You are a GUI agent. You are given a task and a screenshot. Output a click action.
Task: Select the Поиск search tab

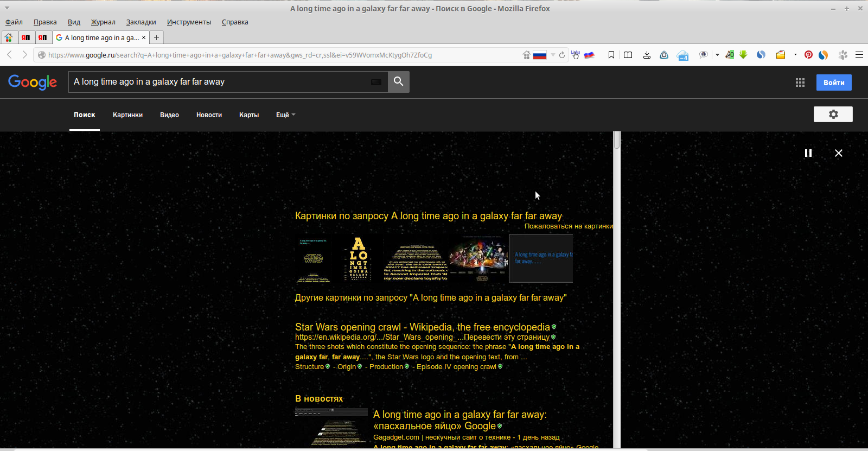click(x=85, y=115)
